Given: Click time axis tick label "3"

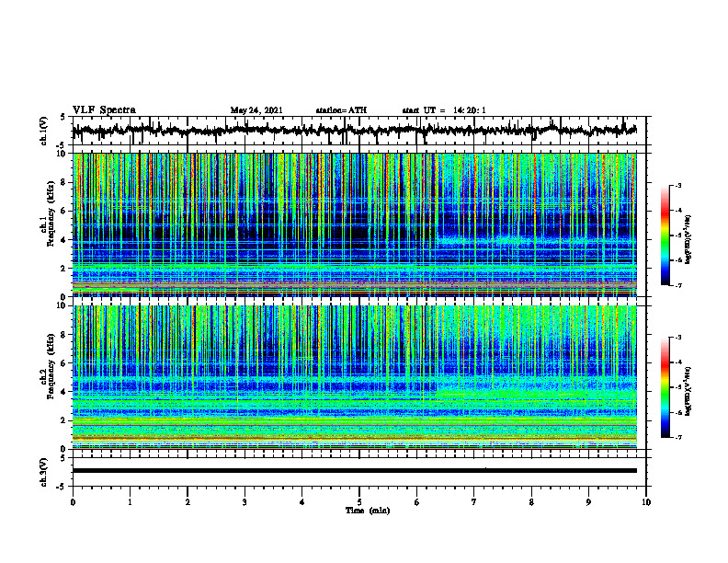Looking at the screenshot, I should (245, 502).
